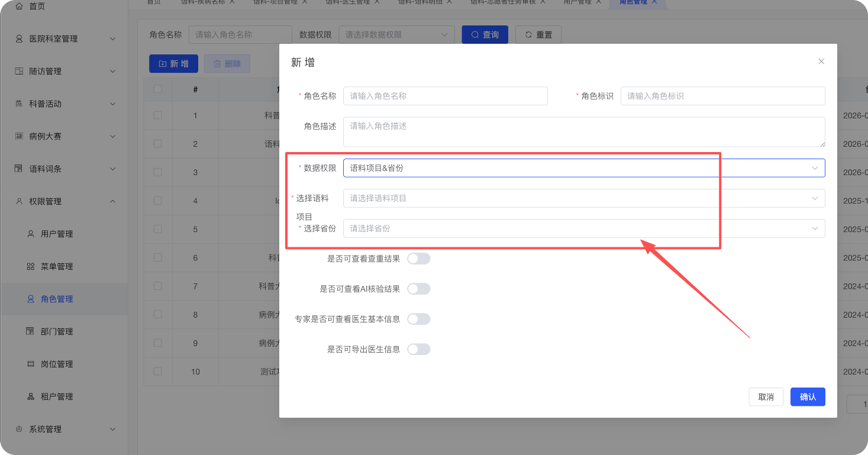868x455 pixels.
Task: Check the checkbox for row 10
Action: tap(157, 372)
